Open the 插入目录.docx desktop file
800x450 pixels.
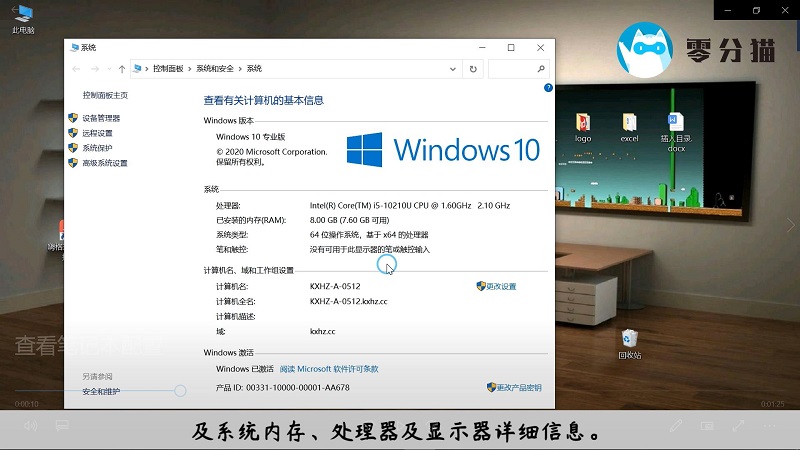coord(676,132)
